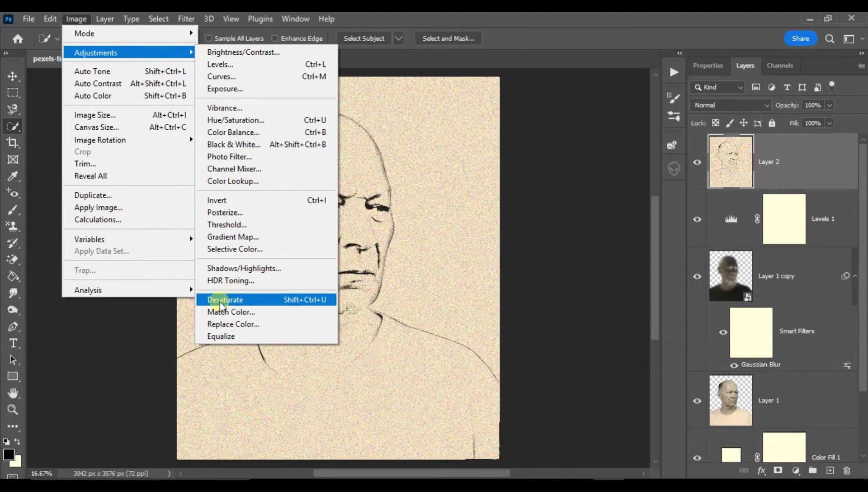Open the Opacity slider dropdown arrow
Viewport: 868px width, 492px height.
click(x=829, y=105)
